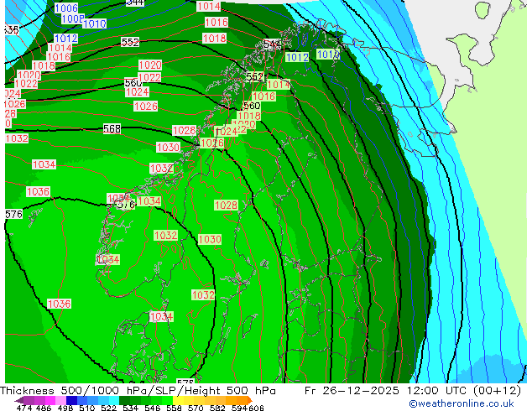Click the forecast date 'Fr 26-12-2025'

coord(352,391)
